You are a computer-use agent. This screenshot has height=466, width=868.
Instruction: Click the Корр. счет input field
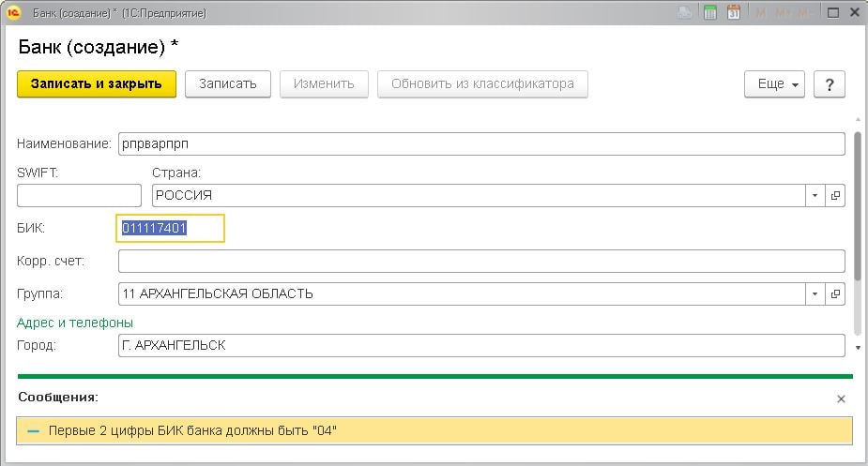pos(481,261)
